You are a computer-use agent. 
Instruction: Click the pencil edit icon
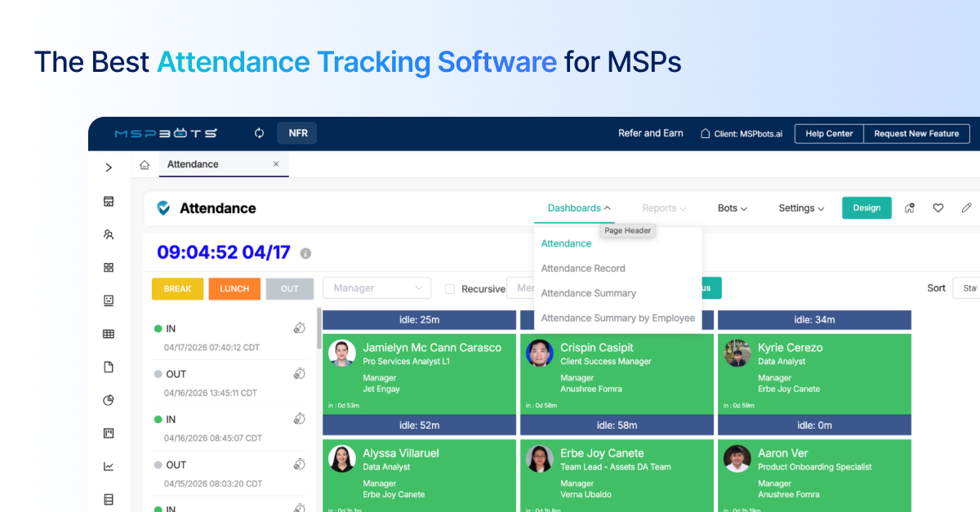(x=967, y=208)
